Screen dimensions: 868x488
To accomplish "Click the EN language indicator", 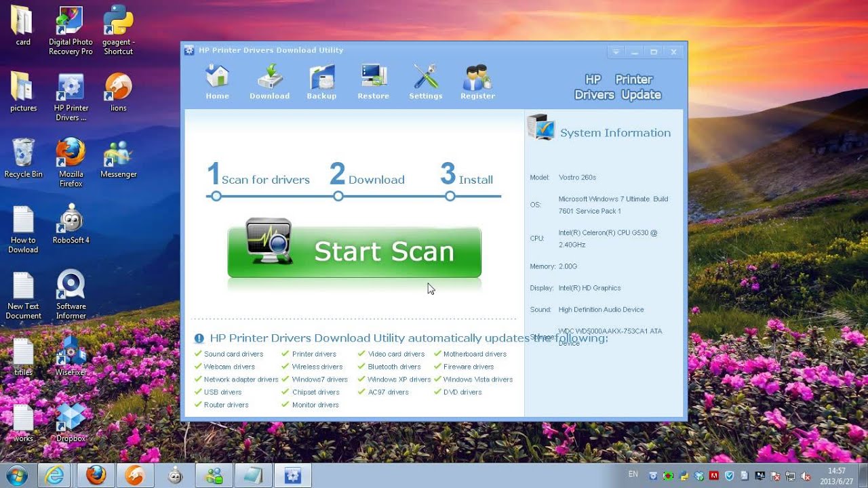I will click(x=633, y=474).
